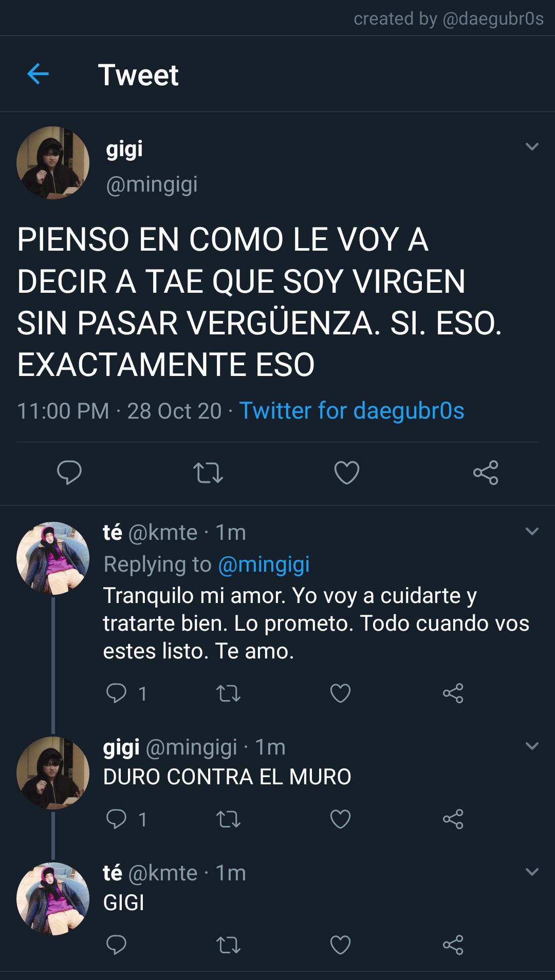View gigi's profile picture in main tweet
The width and height of the screenshot is (555, 980).
[53, 163]
